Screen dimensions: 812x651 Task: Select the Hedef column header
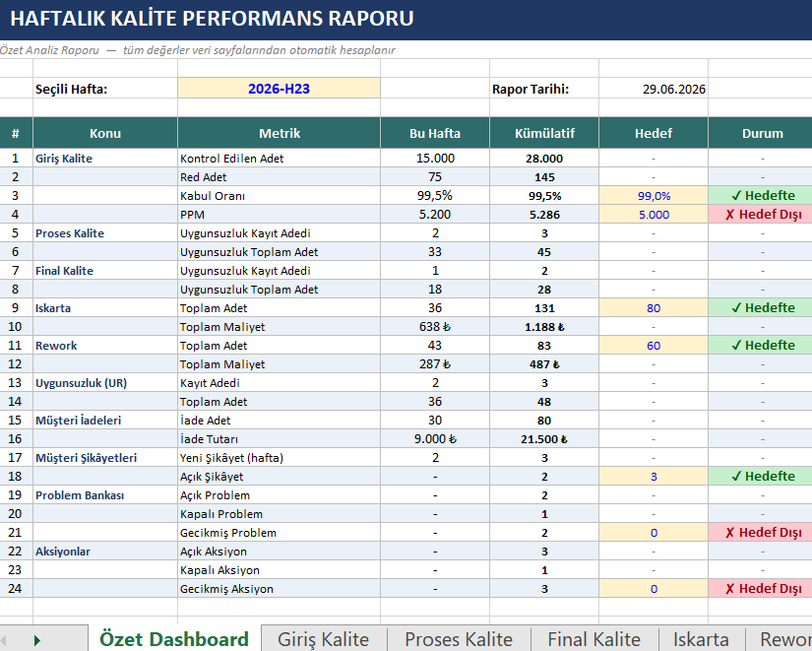tap(654, 133)
